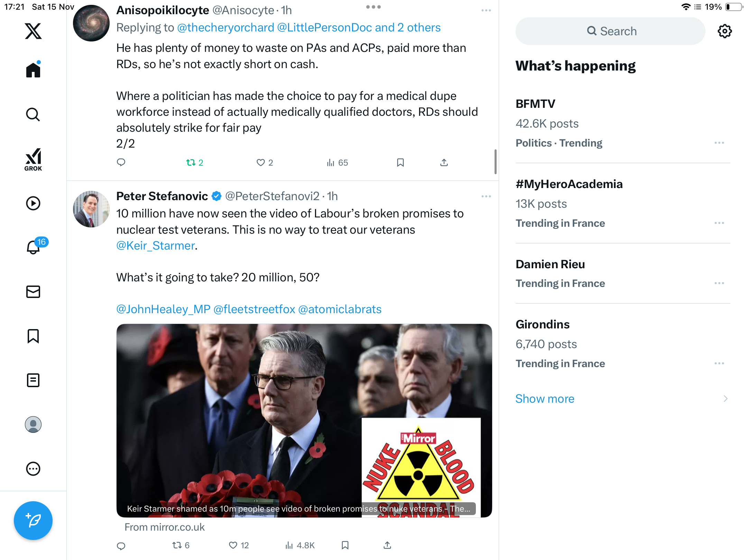Open the @Keir_Starmer mention link
The height and width of the screenshot is (560, 747).
pyautogui.click(x=155, y=245)
